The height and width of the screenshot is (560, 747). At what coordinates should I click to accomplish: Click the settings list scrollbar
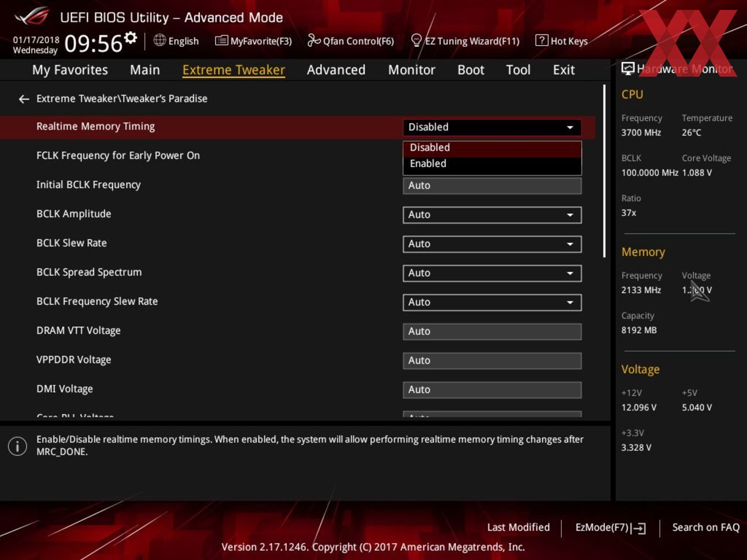604,171
